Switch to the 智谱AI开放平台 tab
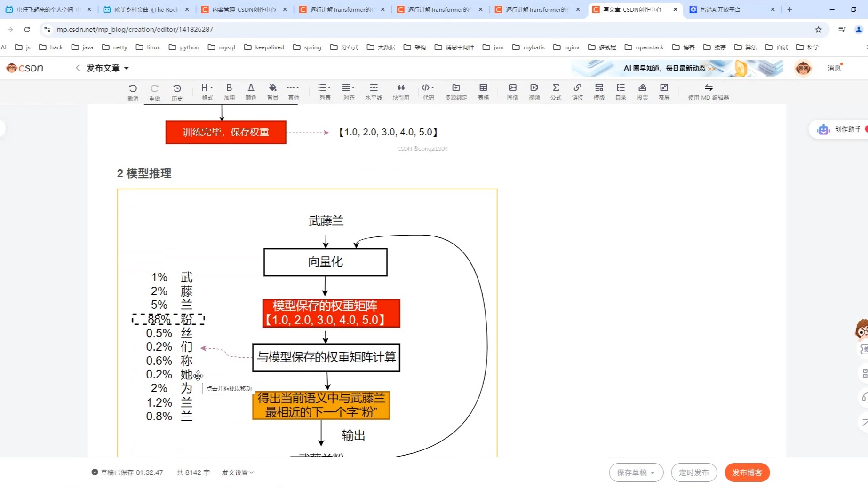The image size is (868, 488). (x=732, y=9)
